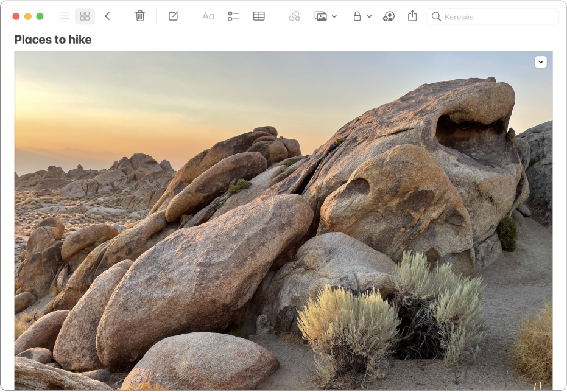
Task: Insert a checklist into the note
Action: [233, 16]
